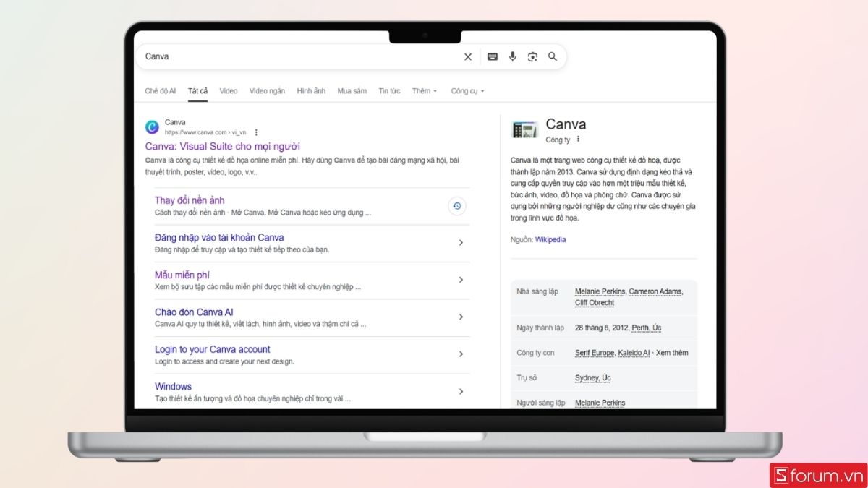Image resolution: width=868 pixels, height=488 pixels.
Task: Click the microphone voice search icon
Action: [x=513, y=56]
